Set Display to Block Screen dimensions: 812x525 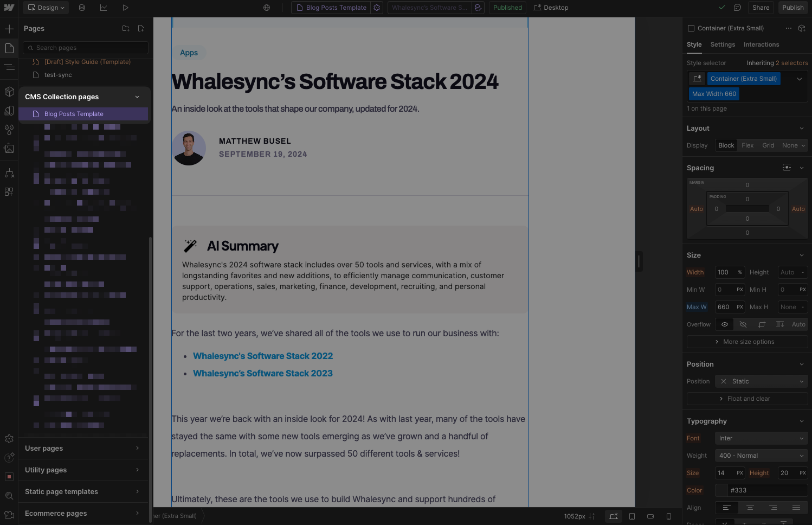tap(726, 145)
